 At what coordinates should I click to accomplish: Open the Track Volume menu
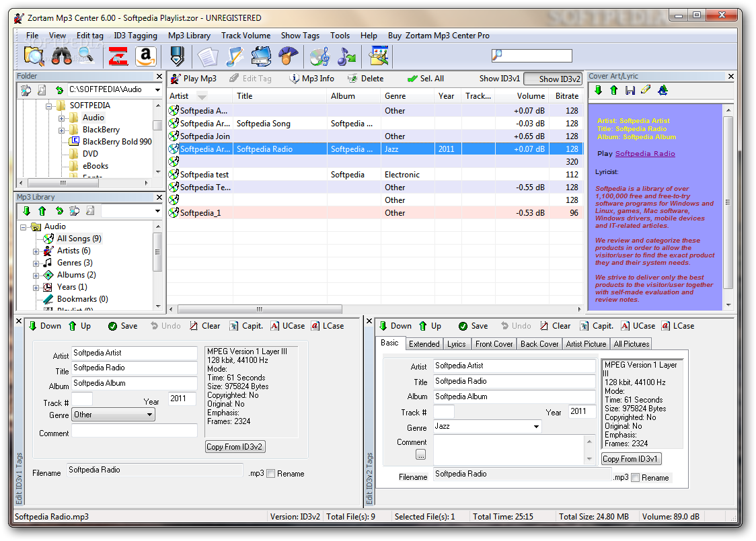pos(246,35)
